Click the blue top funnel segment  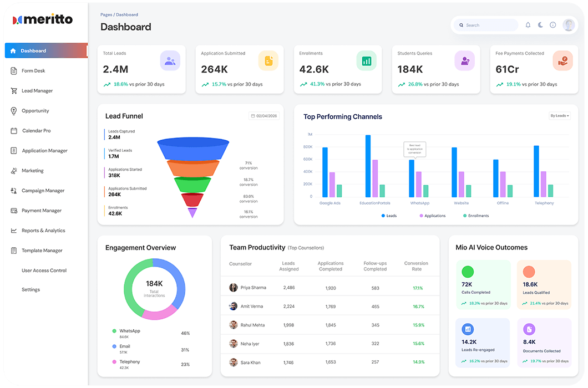click(192, 149)
